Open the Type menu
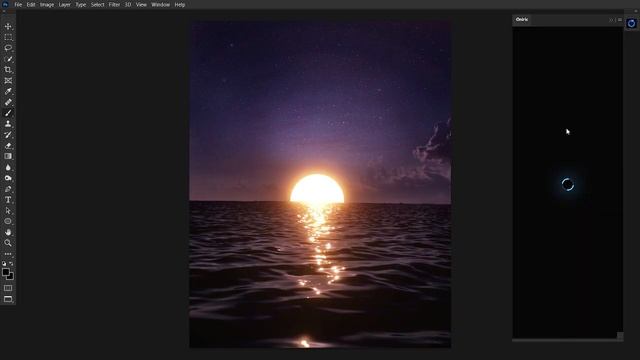The width and height of the screenshot is (640, 360). 80,5
